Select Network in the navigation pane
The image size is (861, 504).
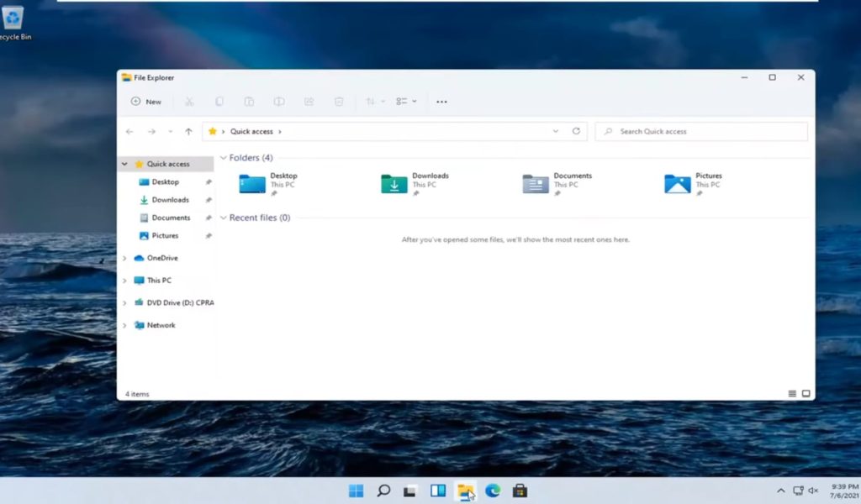click(x=161, y=325)
